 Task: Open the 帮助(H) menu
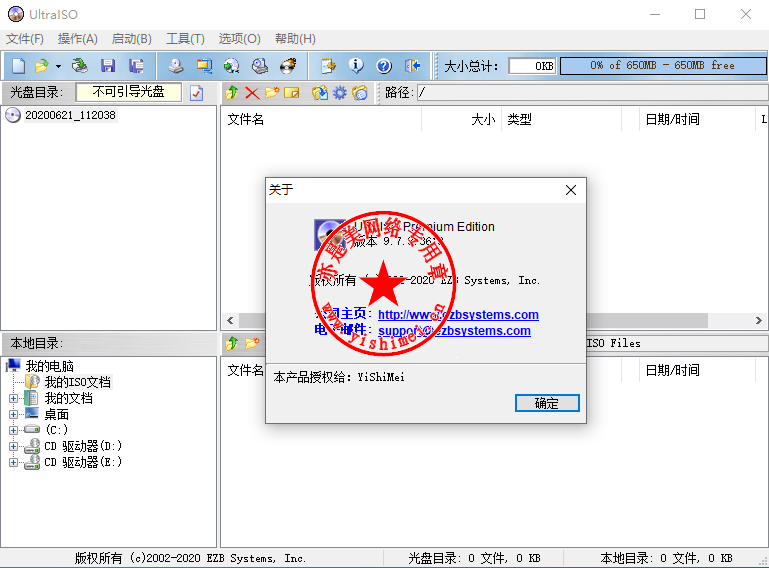click(295, 39)
